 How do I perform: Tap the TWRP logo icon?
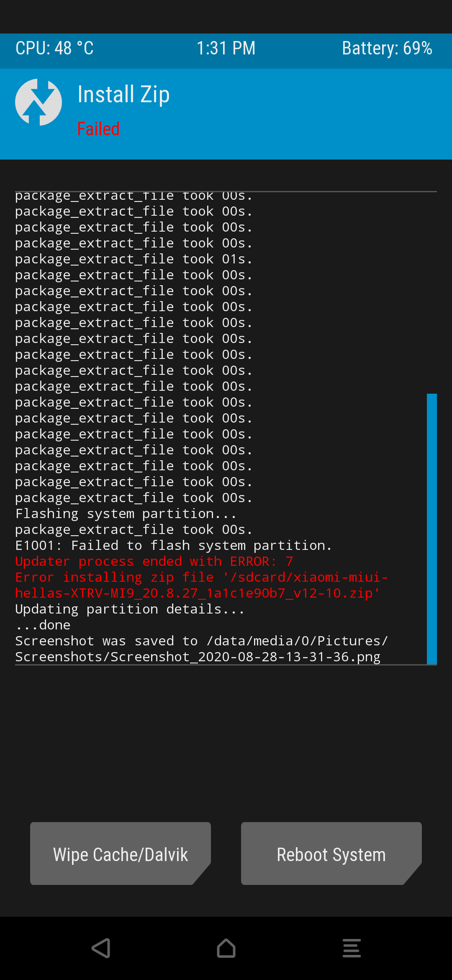pyautogui.click(x=39, y=102)
